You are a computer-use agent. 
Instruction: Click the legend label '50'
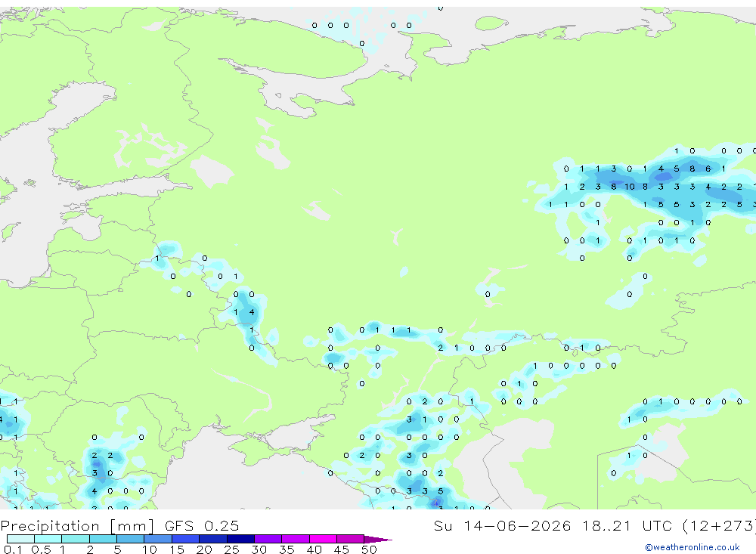(369, 549)
